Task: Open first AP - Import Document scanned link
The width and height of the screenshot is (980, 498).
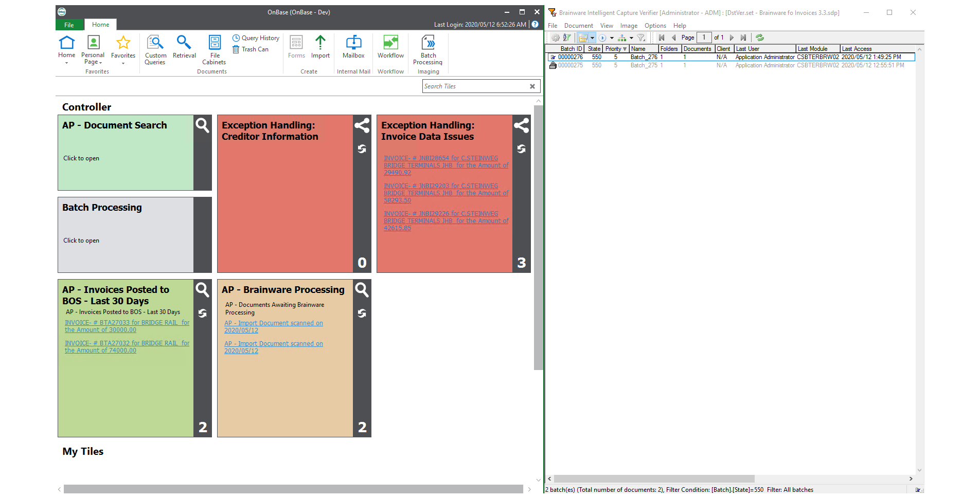Action: click(x=274, y=327)
